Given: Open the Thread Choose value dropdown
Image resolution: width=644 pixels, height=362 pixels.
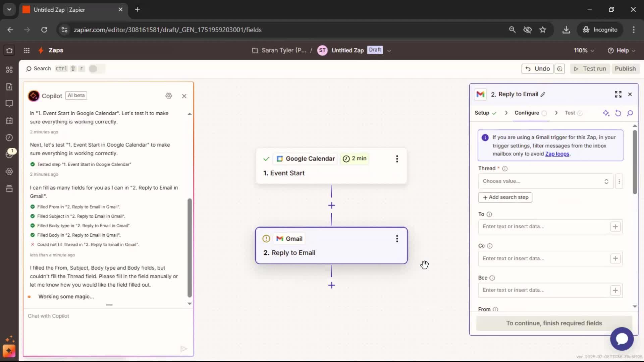Looking at the screenshot, I should (545, 181).
